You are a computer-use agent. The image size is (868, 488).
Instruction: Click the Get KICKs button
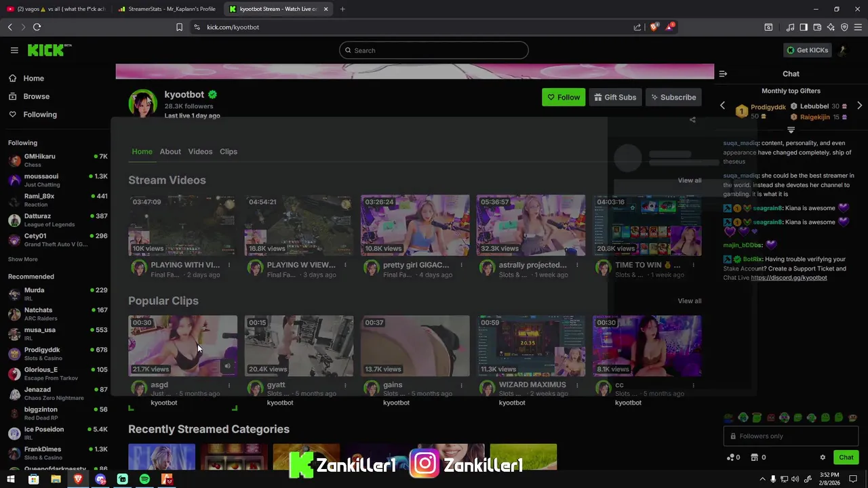(807, 50)
